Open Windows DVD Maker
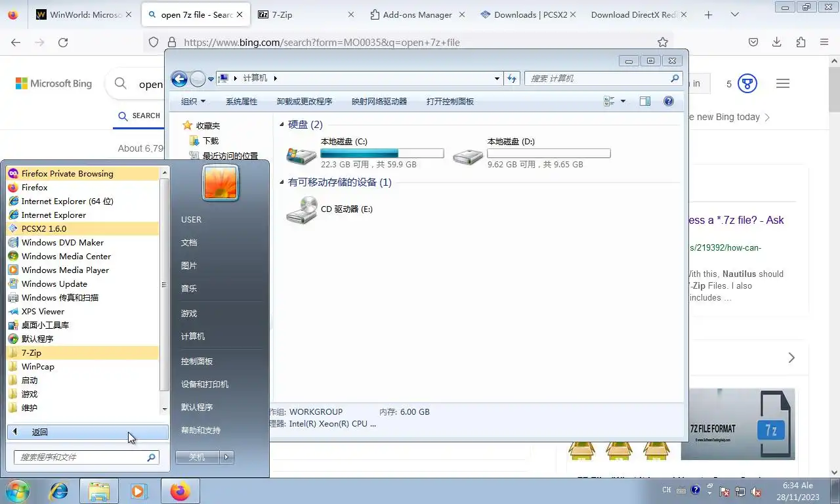 pyautogui.click(x=83, y=242)
